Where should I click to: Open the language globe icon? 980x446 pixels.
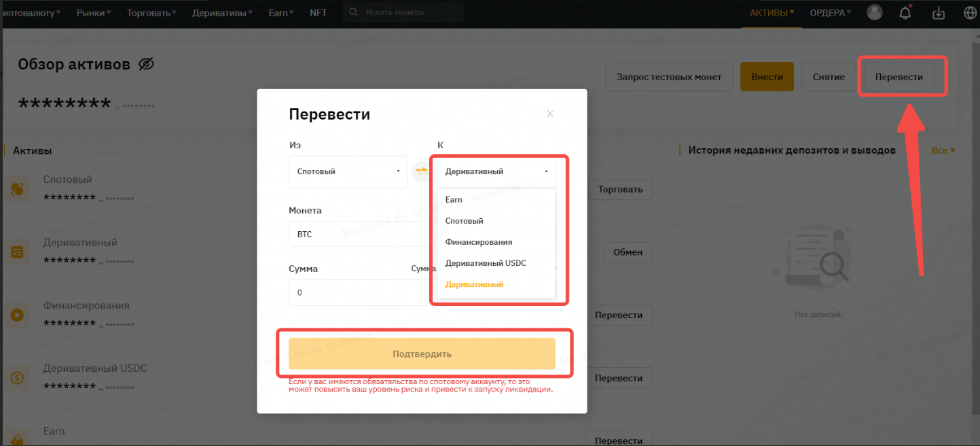970,13
